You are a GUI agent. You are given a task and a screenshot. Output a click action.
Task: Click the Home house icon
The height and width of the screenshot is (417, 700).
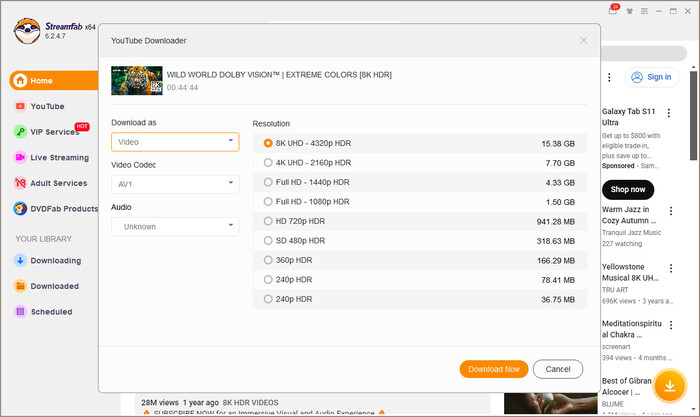[x=20, y=80]
